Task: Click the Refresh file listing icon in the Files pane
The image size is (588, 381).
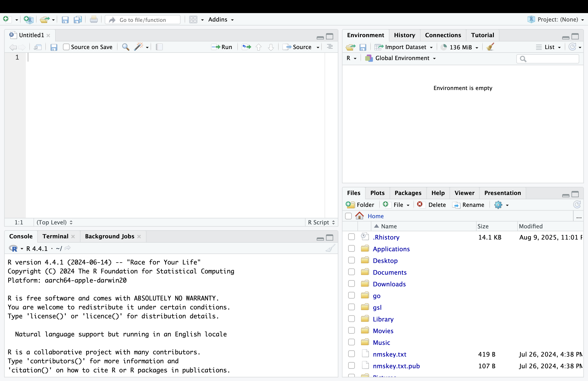Action: click(577, 204)
